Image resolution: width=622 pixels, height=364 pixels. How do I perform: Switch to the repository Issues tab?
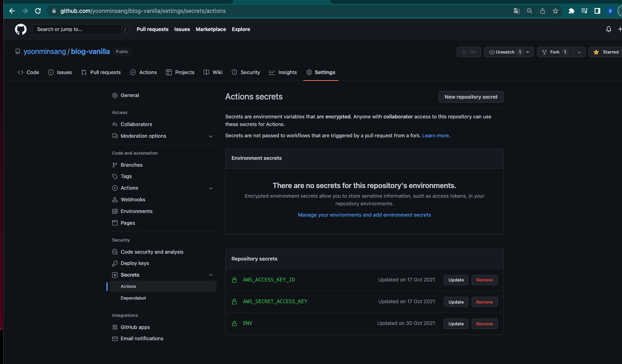tap(60, 72)
